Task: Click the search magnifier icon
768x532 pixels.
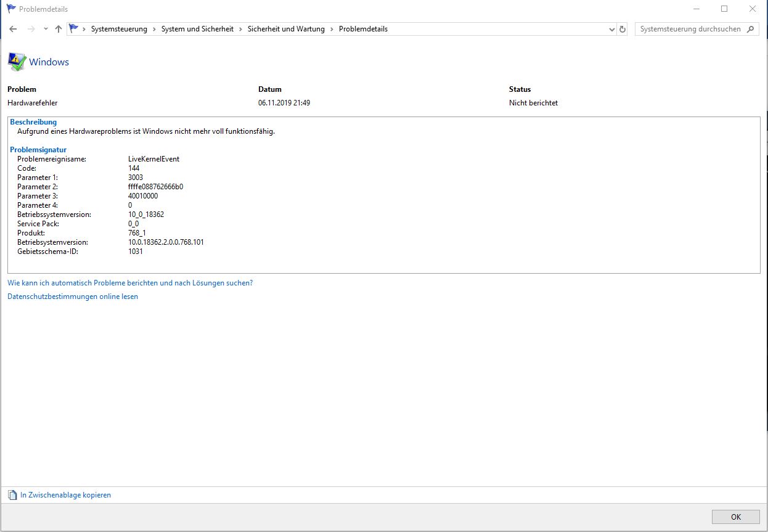Action: (750, 29)
